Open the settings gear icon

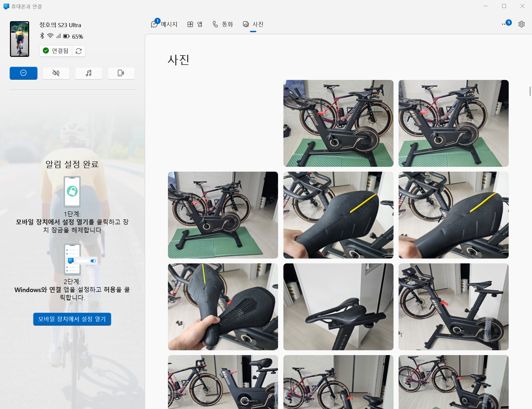click(x=521, y=24)
